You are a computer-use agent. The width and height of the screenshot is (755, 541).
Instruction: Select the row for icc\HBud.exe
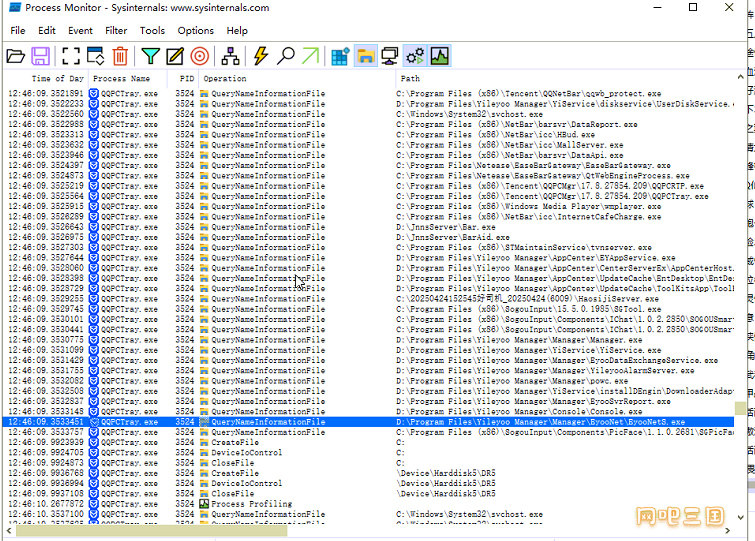[x=369, y=135]
